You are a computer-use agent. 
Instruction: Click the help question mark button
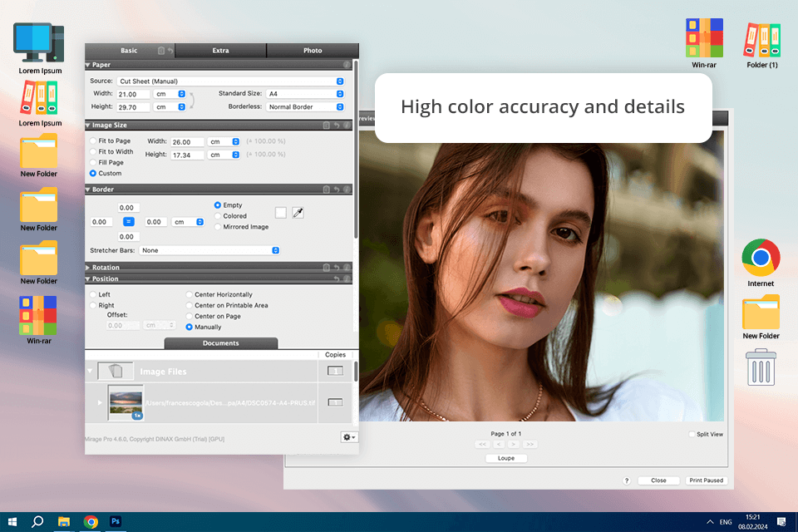[626, 480]
